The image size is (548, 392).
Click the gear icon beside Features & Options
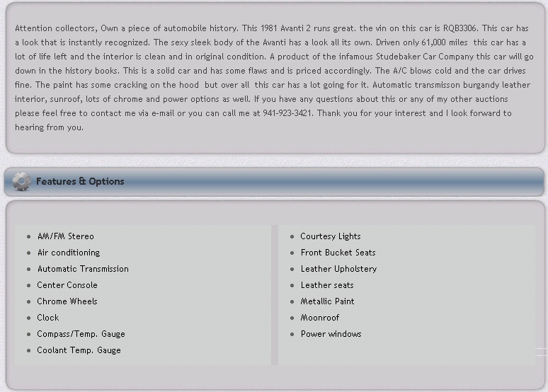pyautogui.click(x=21, y=182)
